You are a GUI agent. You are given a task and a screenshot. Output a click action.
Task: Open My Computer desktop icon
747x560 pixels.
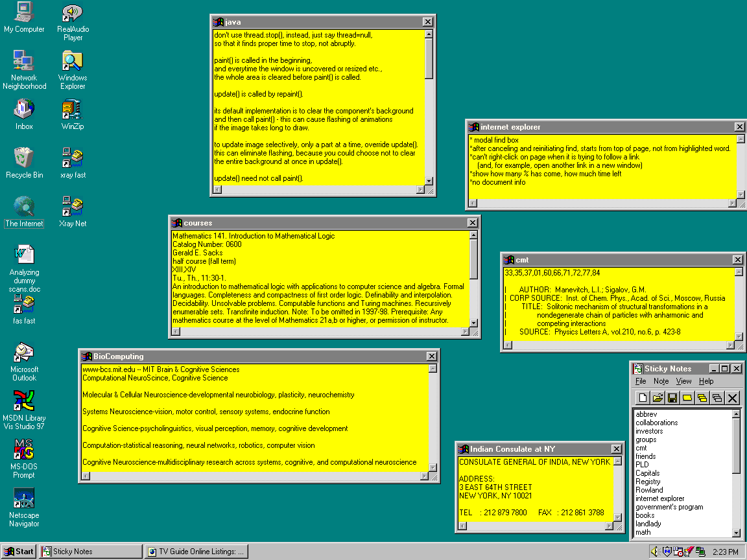[x=24, y=17]
